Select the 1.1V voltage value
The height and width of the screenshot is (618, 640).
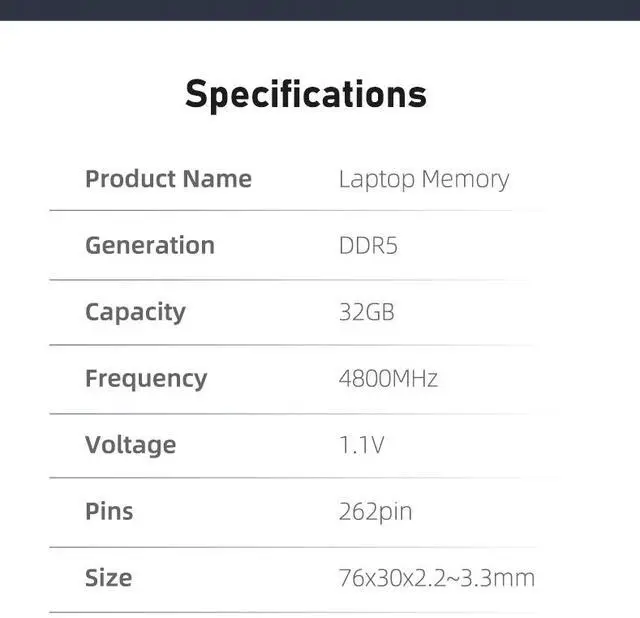[361, 445]
